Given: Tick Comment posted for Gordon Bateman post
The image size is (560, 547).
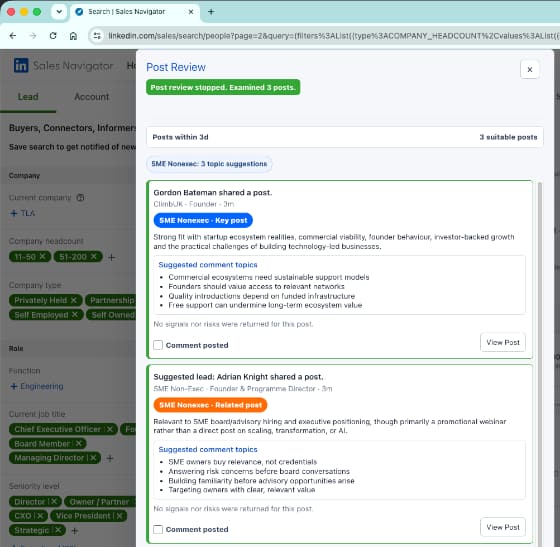Looking at the screenshot, I should point(158,345).
